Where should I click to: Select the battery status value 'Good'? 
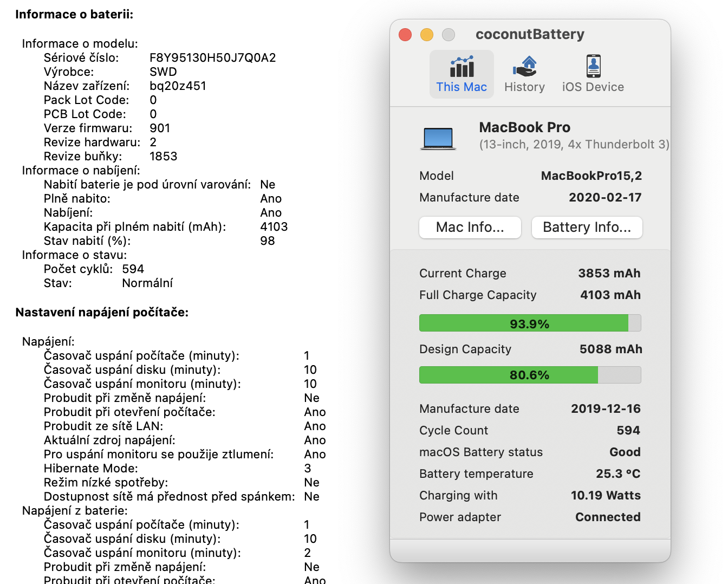pos(625,452)
